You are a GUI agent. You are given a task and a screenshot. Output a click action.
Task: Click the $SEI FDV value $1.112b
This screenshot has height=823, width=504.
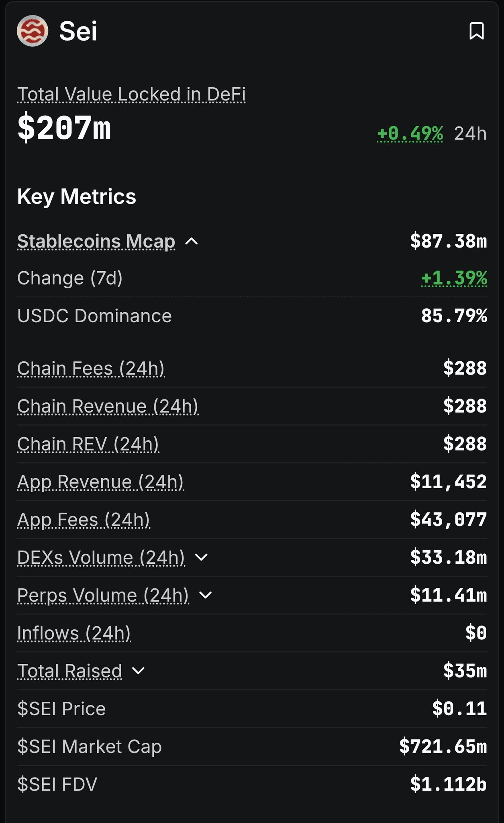pyautogui.click(x=448, y=784)
